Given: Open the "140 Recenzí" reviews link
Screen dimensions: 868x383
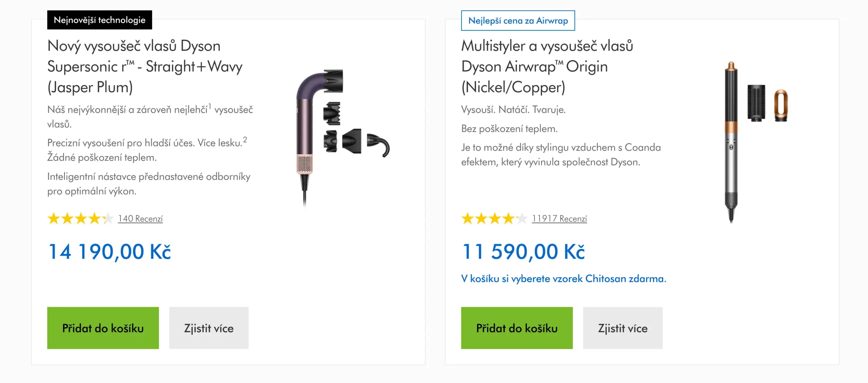Looking at the screenshot, I should click(140, 219).
